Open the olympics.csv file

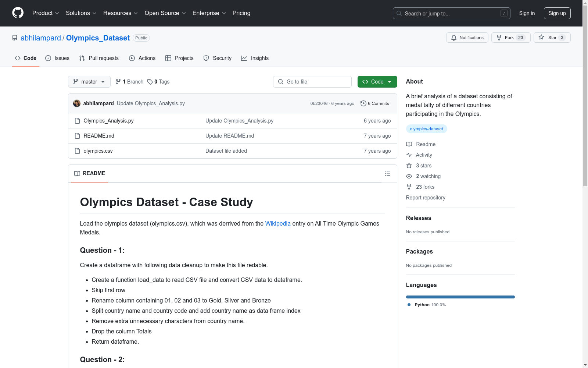[x=98, y=151]
